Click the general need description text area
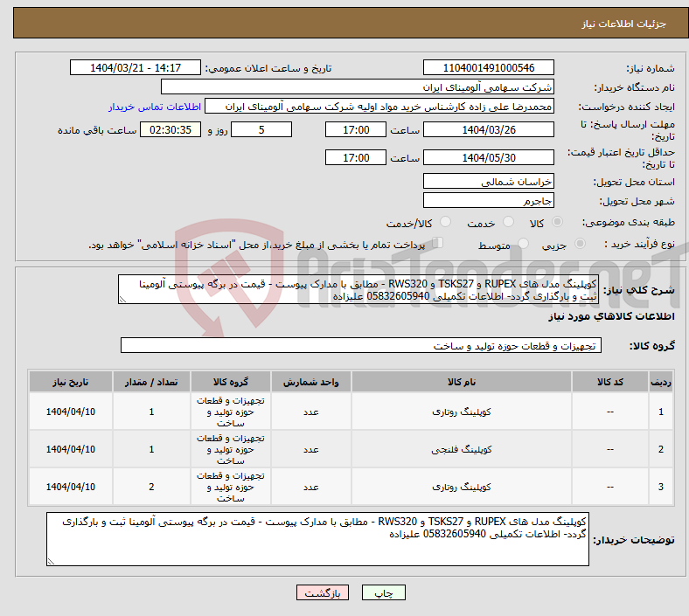Screen dimensions: 689x616 click(358, 290)
